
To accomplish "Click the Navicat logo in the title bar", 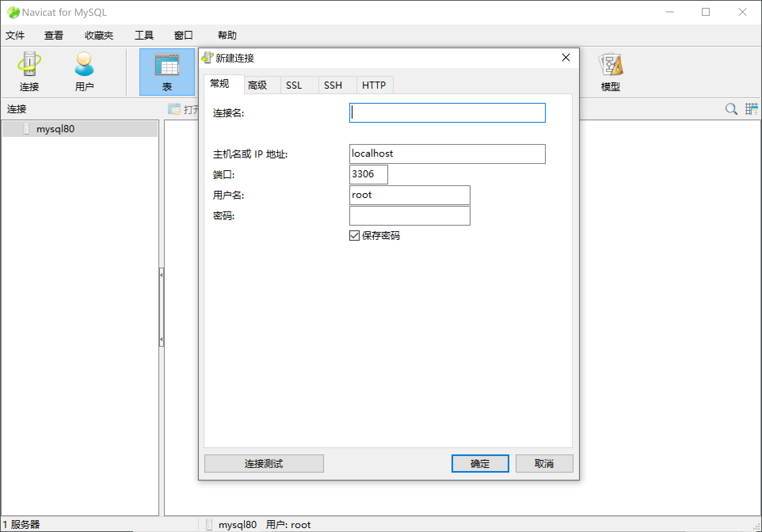I will tap(13, 12).
